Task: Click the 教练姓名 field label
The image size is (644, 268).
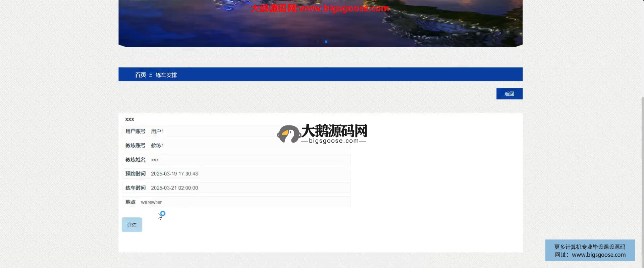Action: (x=136, y=160)
